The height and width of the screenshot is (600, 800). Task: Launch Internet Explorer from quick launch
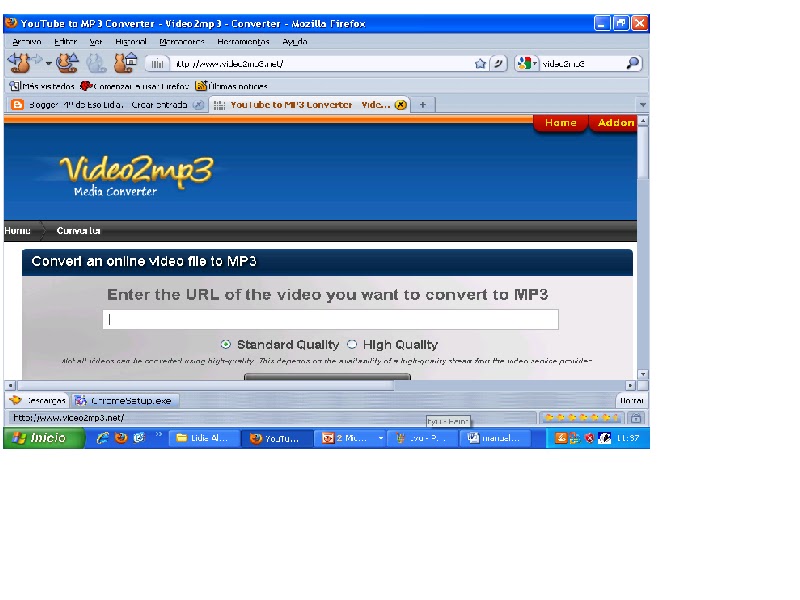coord(103,438)
